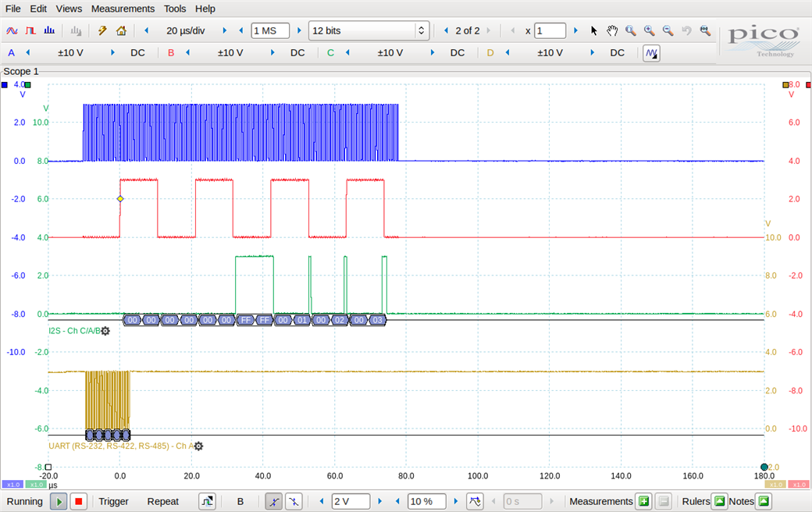Add a measurement with green plus

pyautogui.click(x=643, y=501)
